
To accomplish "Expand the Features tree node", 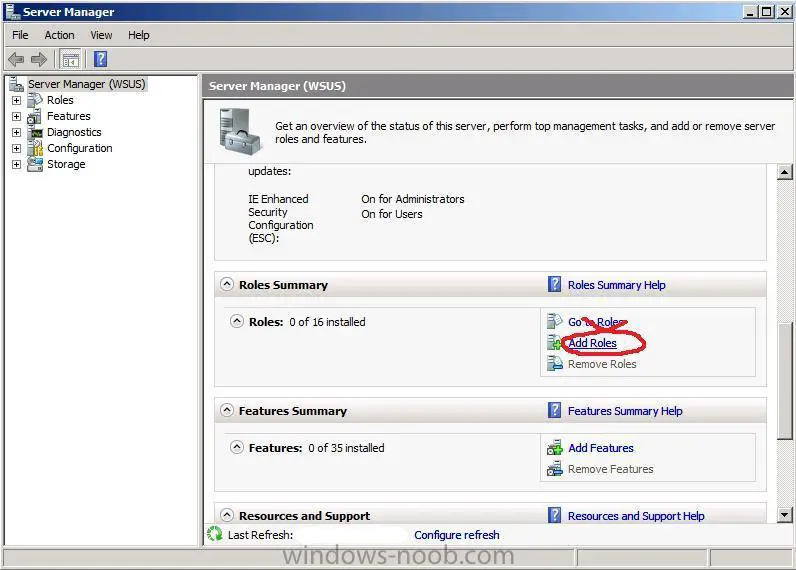I will (16, 116).
